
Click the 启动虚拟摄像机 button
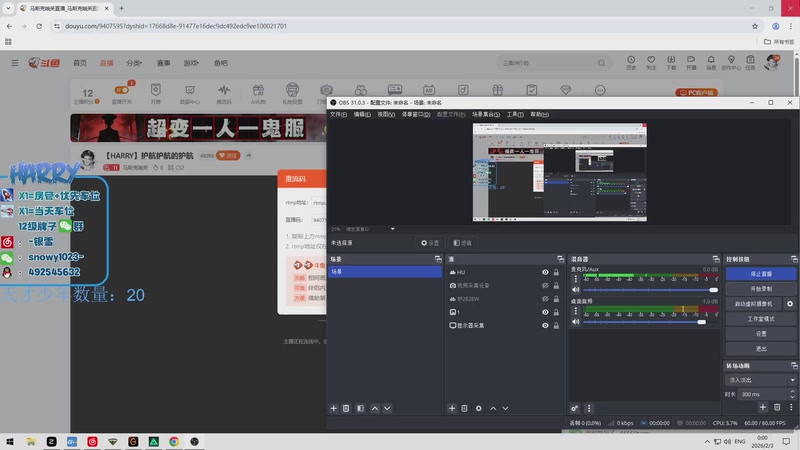click(x=754, y=304)
